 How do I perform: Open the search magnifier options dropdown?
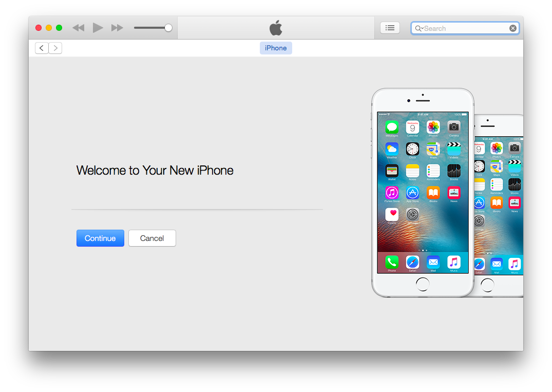tap(419, 28)
